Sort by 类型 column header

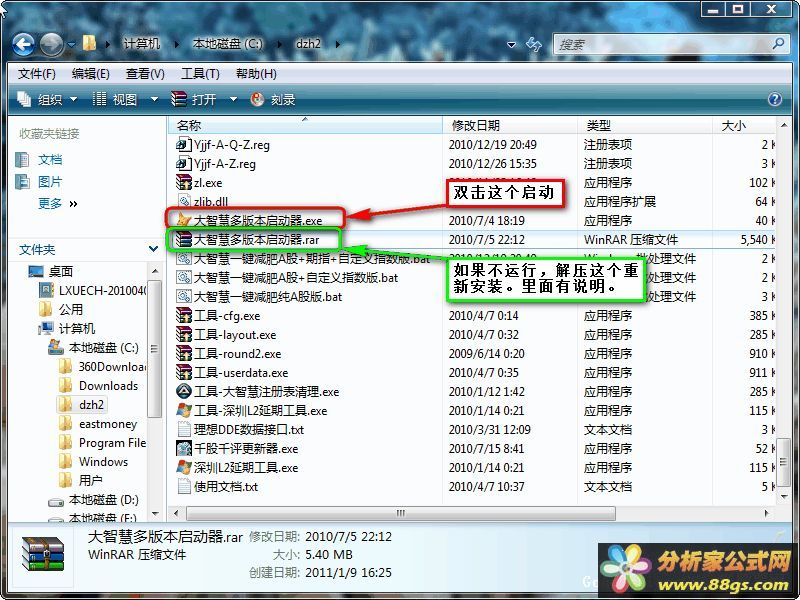645,125
